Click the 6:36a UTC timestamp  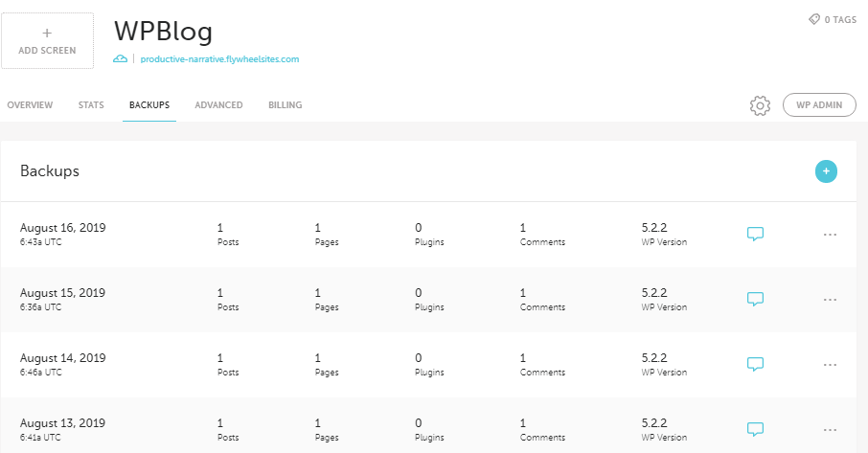coord(41,307)
